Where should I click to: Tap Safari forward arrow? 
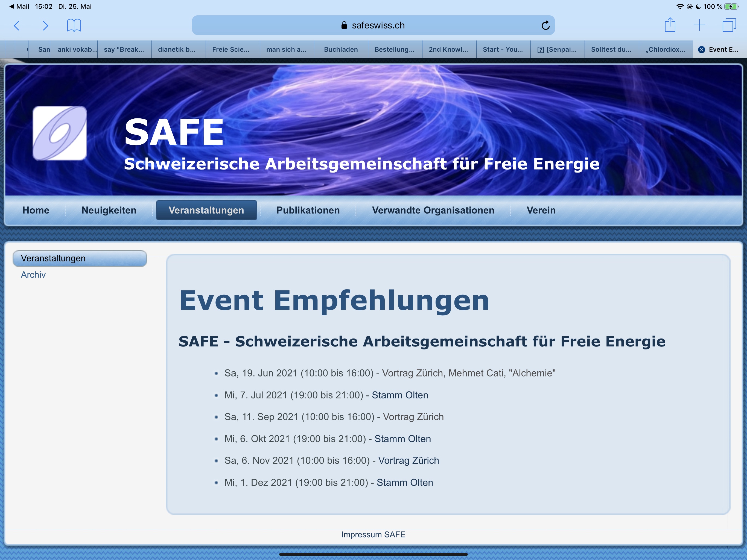click(x=45, y=25)
